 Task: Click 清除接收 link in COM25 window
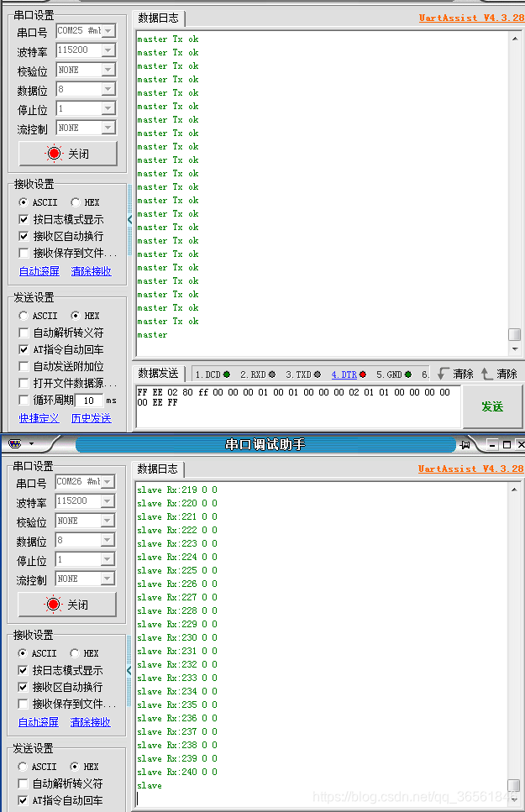[x=92, y=271]
